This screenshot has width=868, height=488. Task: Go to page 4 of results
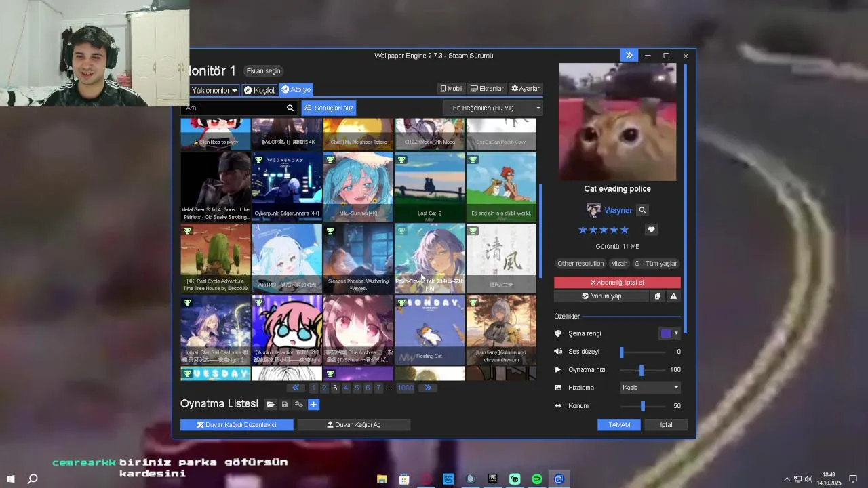pyautogui.click(x=346, y=388)
